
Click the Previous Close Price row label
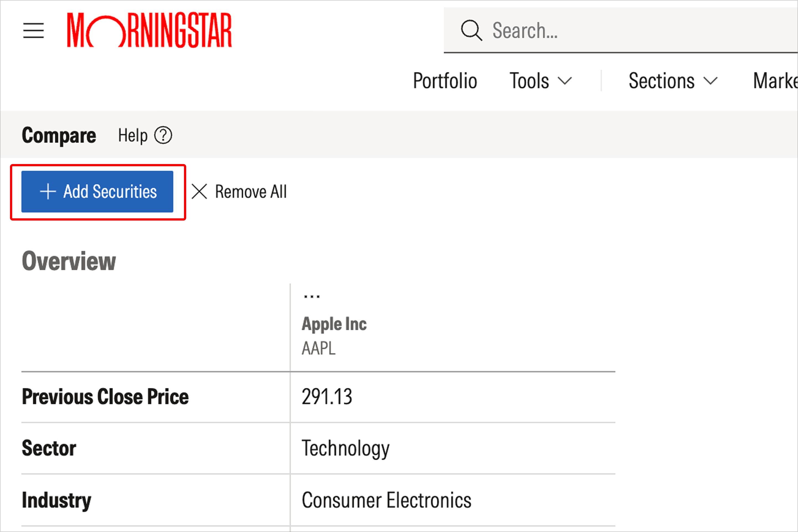pyautogui.click(x=105, y=397)
